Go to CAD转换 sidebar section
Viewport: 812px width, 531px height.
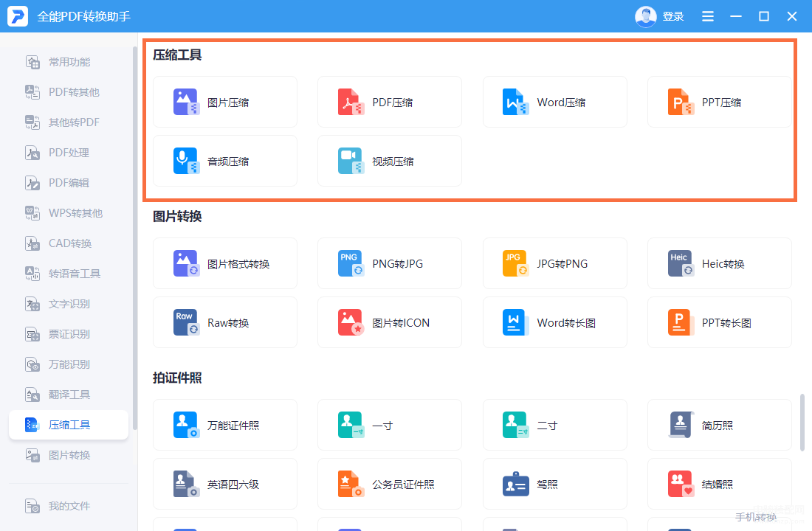69,243
